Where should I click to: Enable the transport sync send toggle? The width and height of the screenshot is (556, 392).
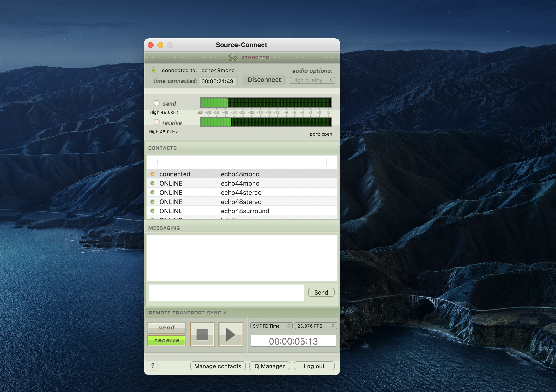coord(166,328)
